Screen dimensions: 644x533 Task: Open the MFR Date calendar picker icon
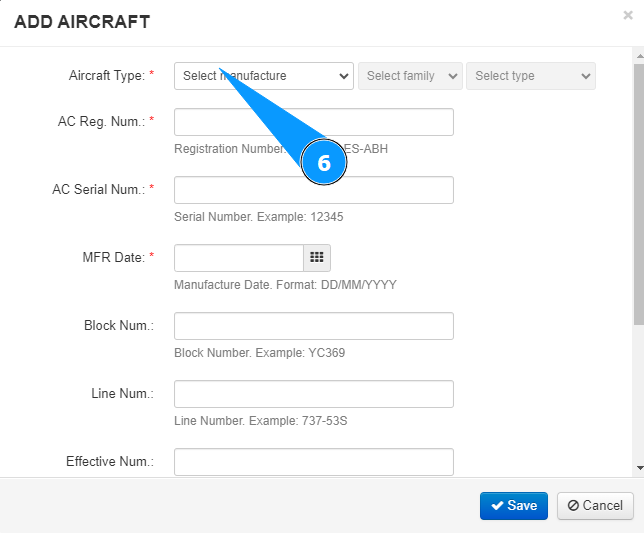click(x=317, y=257)
